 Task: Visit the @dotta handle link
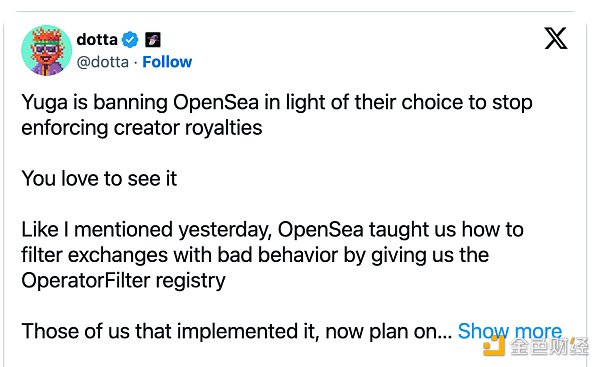(x=103, y=62)
